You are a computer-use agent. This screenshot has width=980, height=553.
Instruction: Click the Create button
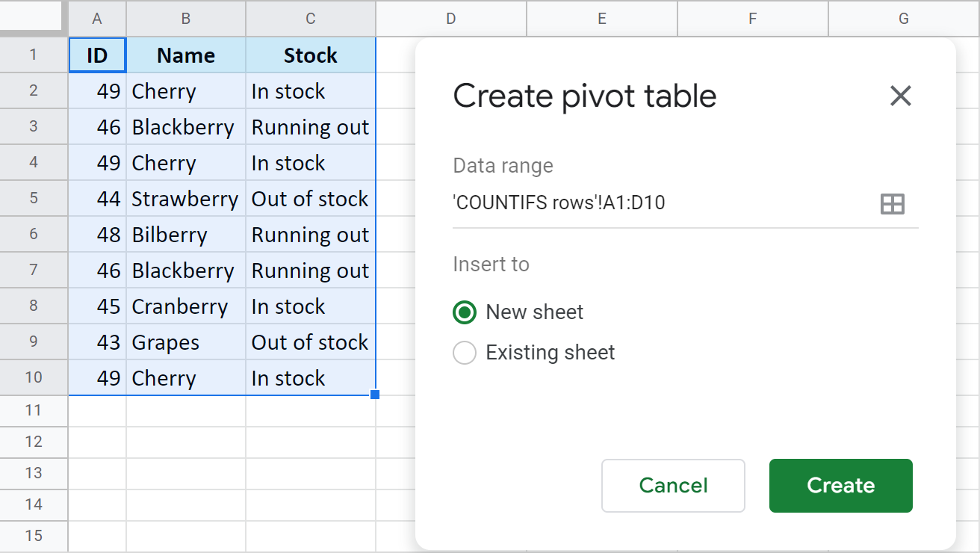840,485
